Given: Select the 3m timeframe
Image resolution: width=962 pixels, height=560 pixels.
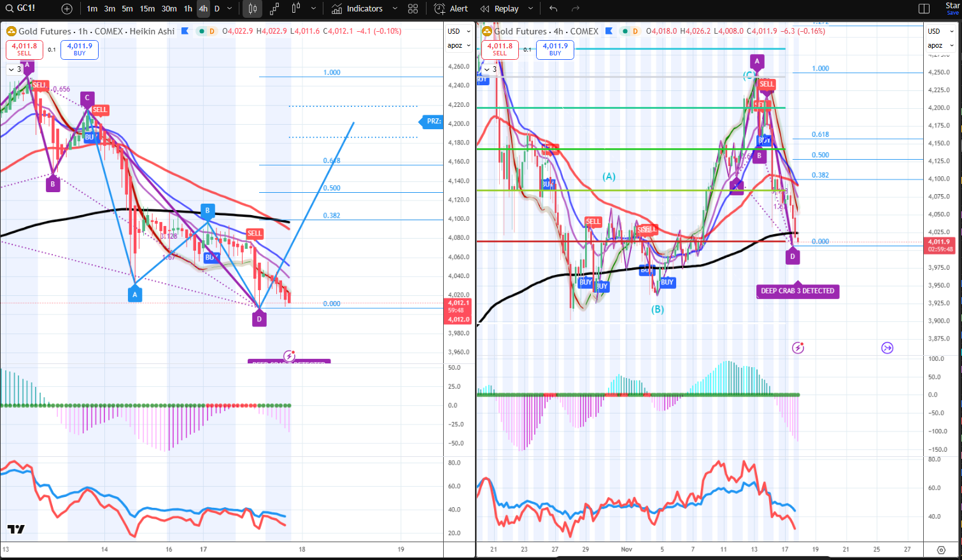Looking at the screenshot, I should 110,9.
